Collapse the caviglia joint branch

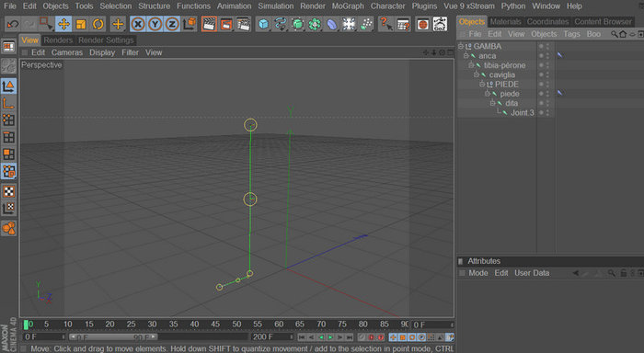(477, 74)
